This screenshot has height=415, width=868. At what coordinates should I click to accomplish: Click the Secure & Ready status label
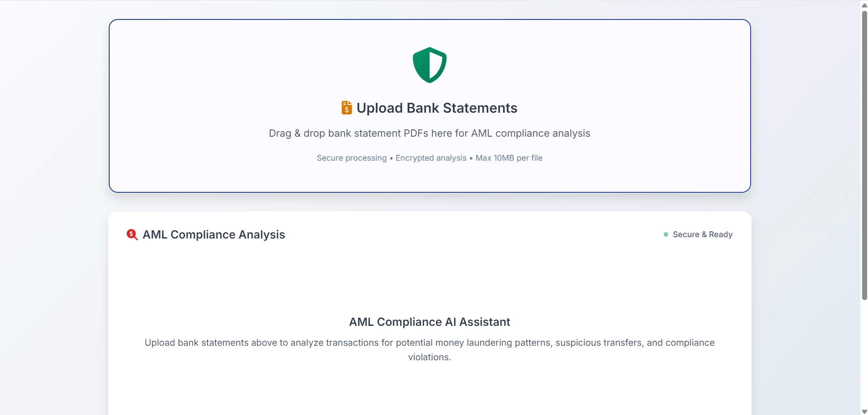pos(702,234)
